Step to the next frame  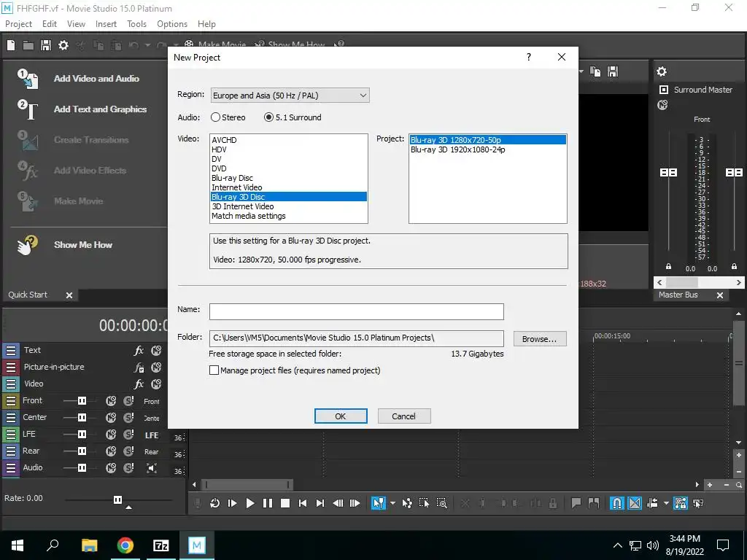click(x=355, y=503)
